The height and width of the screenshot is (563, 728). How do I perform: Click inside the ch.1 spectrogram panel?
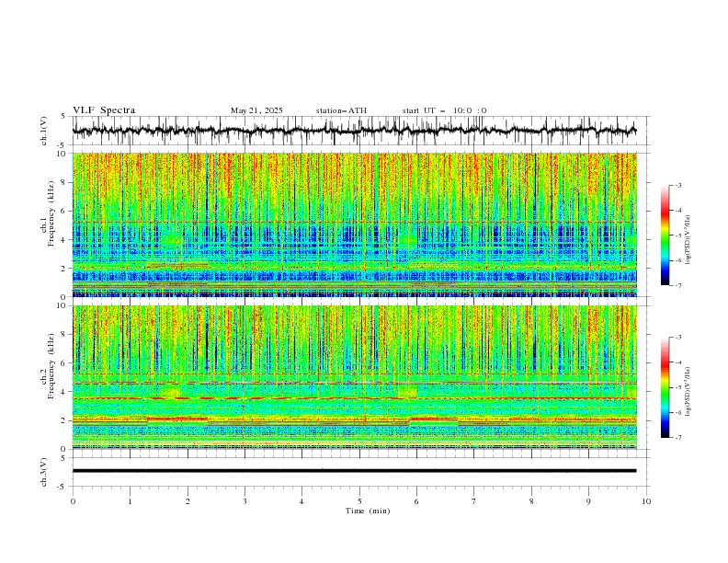[x=355, y=224]
